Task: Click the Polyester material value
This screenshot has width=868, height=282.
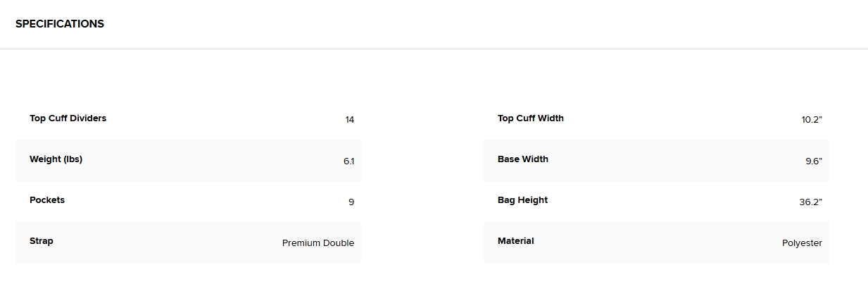Action: click(x=802, y=243)
